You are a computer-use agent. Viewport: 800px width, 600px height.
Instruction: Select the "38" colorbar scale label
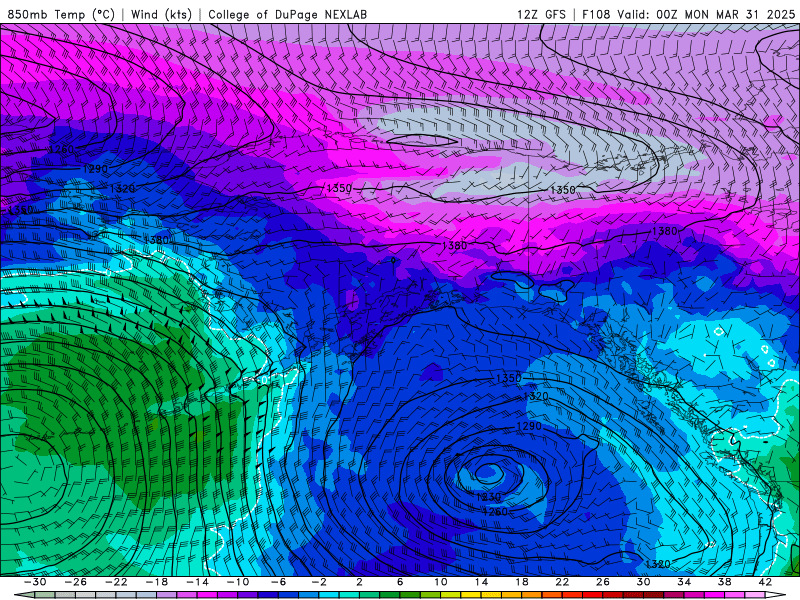pyautogui.click(x=724, y=582)
